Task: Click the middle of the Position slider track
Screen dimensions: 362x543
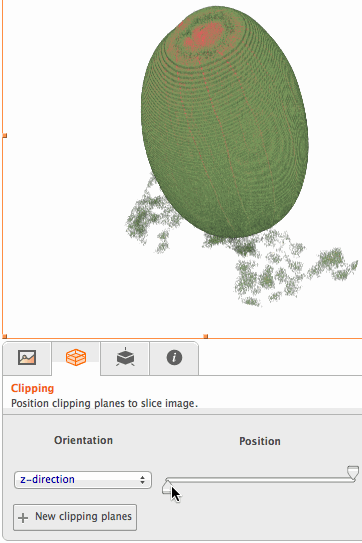Action: click(x=260, y=480)
